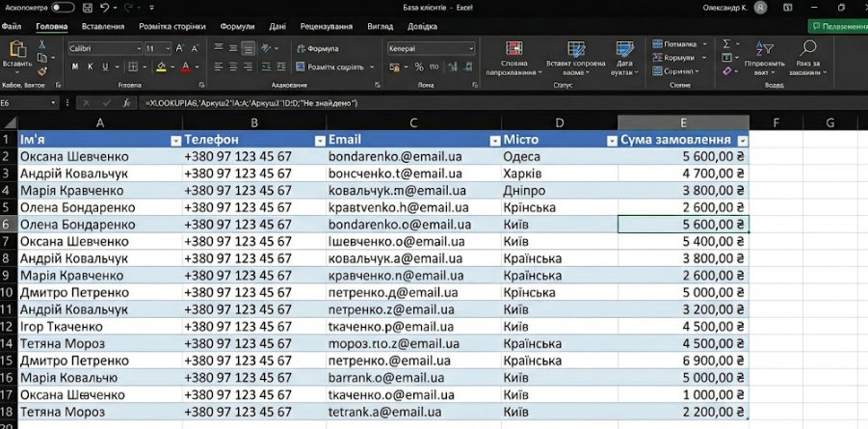Decrease font size with the smaller A icon
This screenshot has width=868, height=429.
click(194, 49)
